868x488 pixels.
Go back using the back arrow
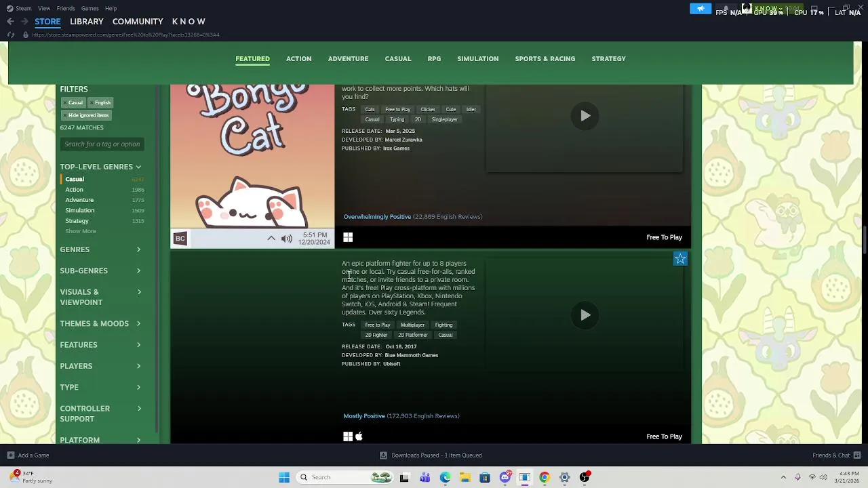[x=10, y=21]
